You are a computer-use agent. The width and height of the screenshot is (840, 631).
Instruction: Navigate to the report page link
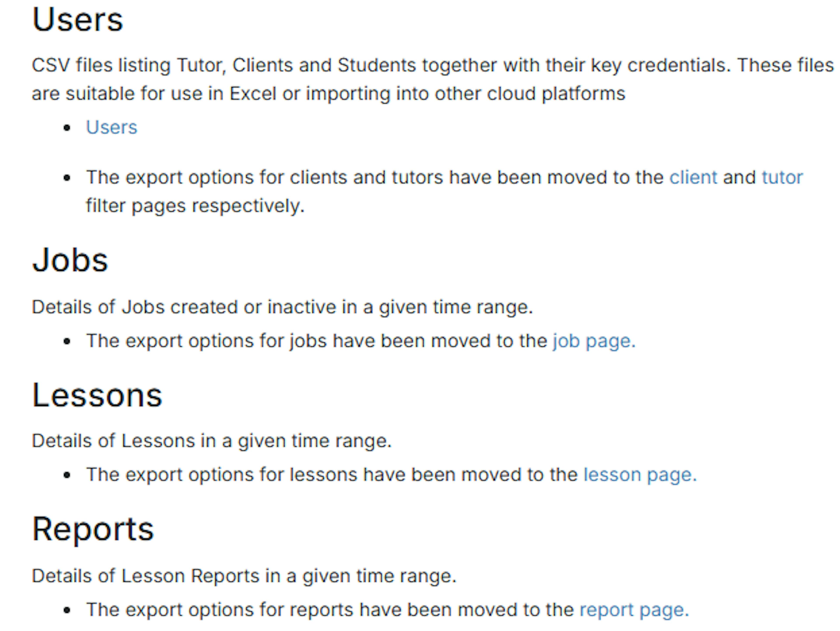634,610
